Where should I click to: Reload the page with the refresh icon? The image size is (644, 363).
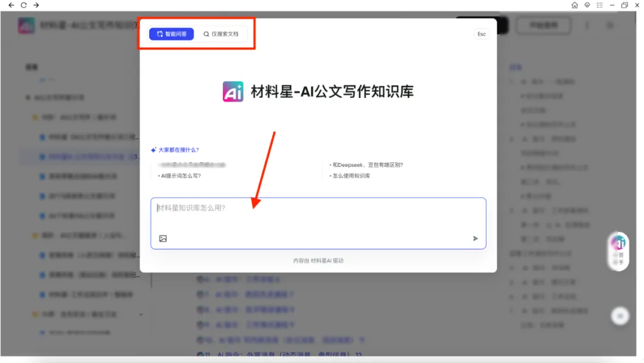point(24,5)
